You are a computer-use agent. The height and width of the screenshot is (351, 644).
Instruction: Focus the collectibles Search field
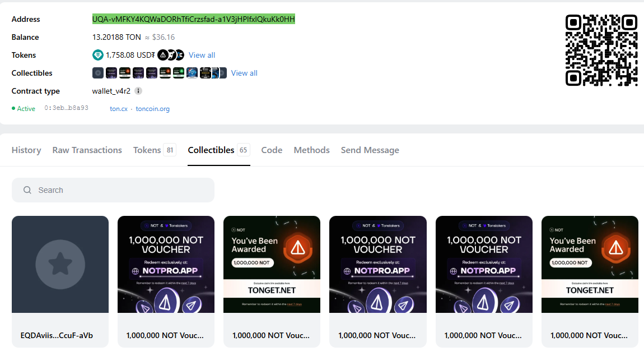[113, 190]
